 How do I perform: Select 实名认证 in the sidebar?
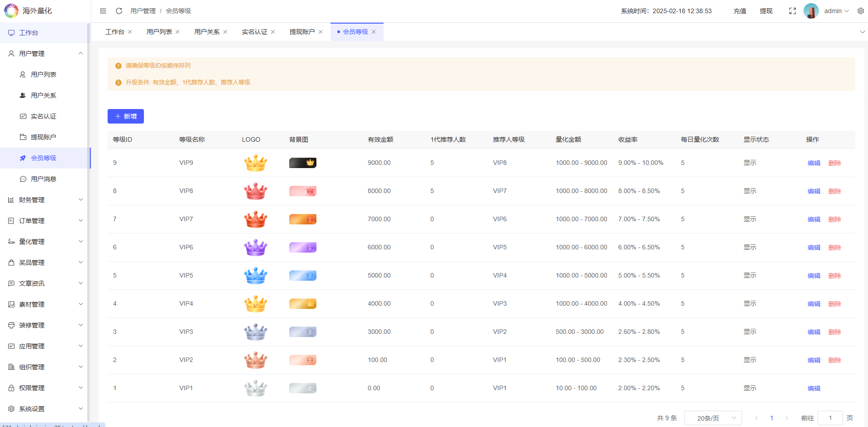(44, 116)
